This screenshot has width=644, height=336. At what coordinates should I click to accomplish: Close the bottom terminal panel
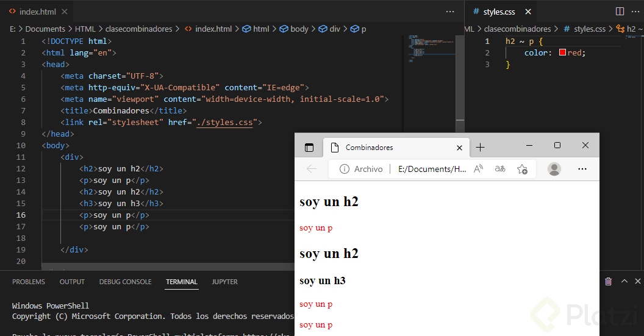pos(637,281)
